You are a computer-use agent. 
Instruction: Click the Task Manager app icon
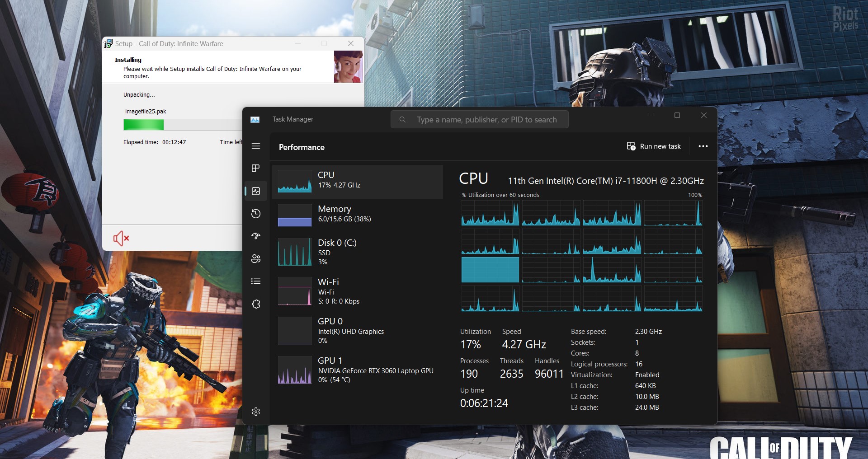pos(255,119)
